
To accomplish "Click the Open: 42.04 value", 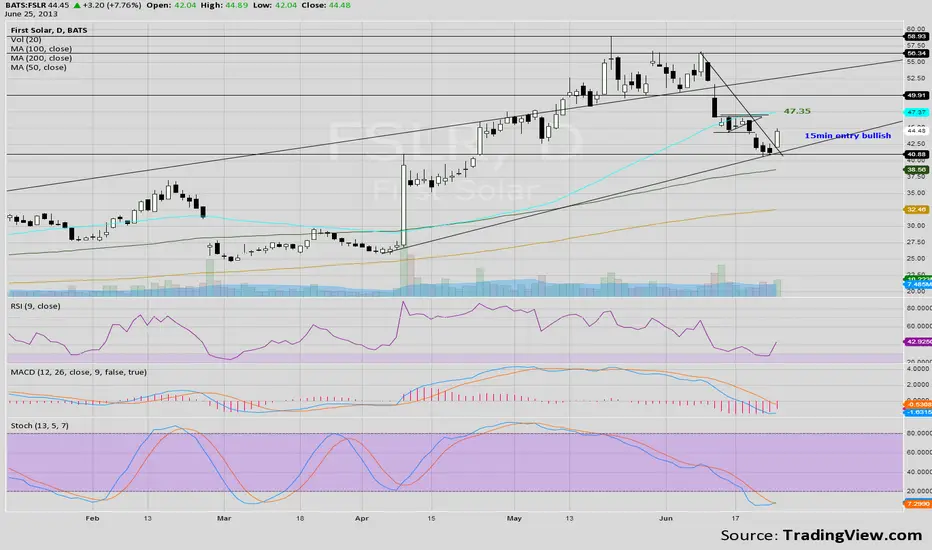I will tap(171, 5).
